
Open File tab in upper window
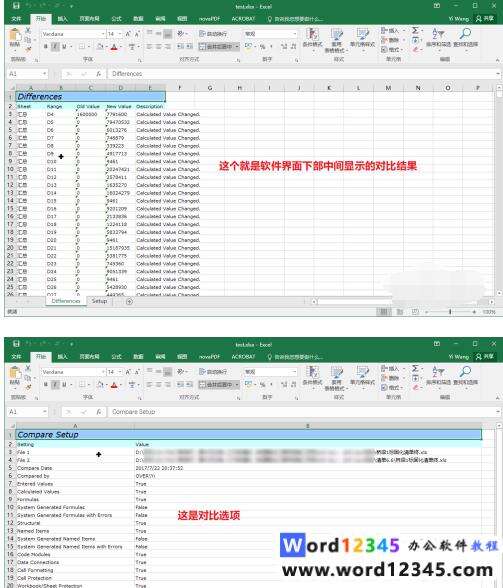[x=16, y=19]
